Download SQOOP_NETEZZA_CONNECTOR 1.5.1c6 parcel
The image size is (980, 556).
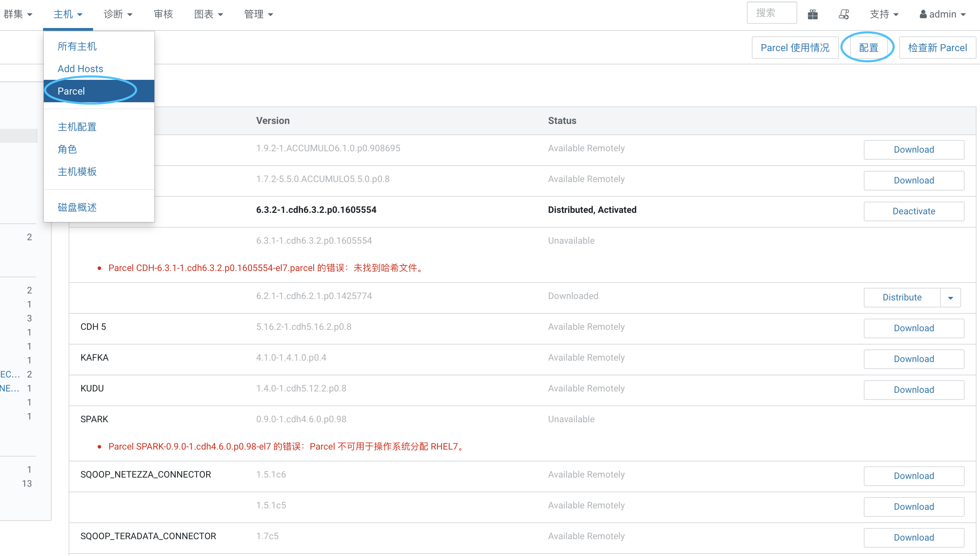pos(913,476)
